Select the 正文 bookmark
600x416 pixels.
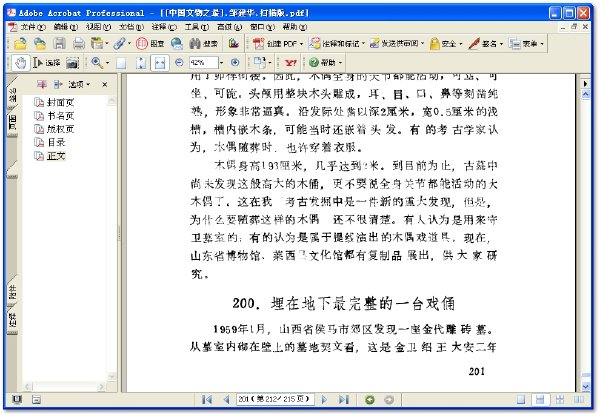tap(50, 156)
